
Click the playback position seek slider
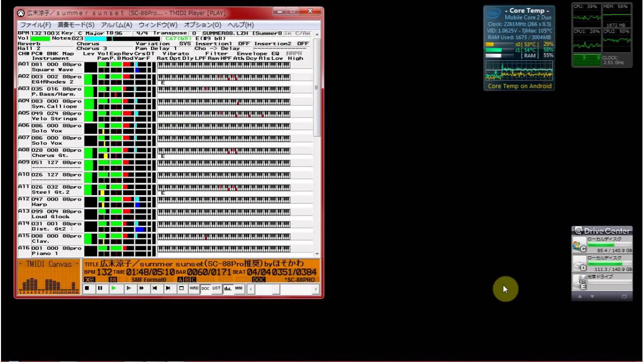pos(283,289)
